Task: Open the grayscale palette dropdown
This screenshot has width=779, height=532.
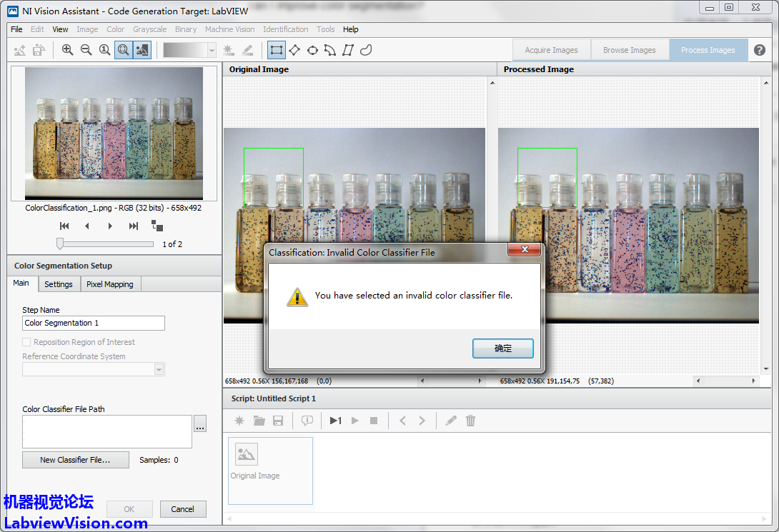Action: [212, 50]
